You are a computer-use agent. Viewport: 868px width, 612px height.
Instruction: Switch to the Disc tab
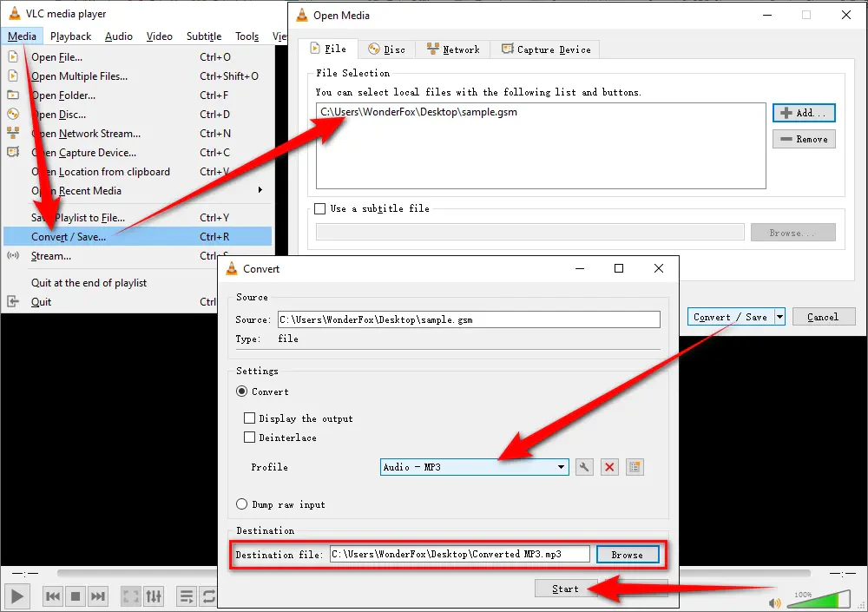386,49
